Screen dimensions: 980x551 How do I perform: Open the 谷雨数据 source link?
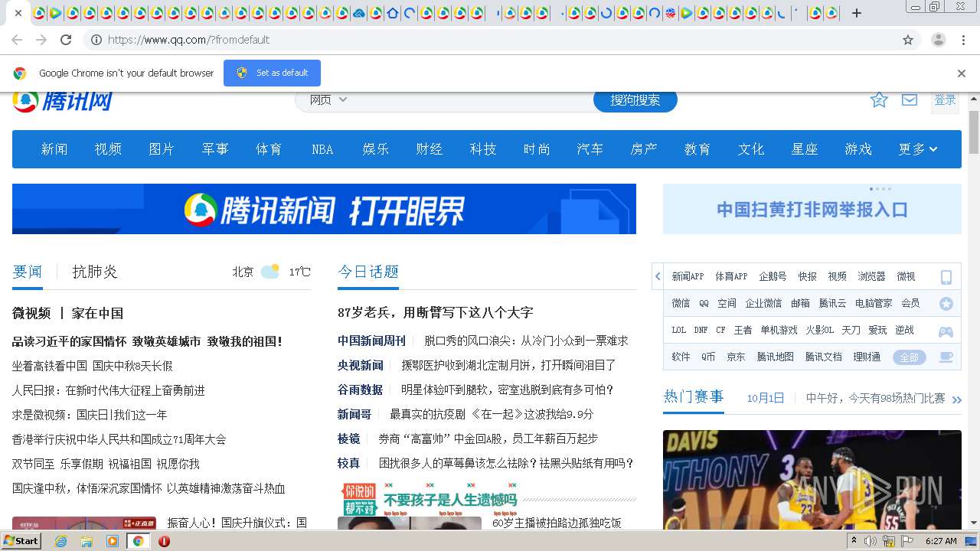(x=360, y=390)
